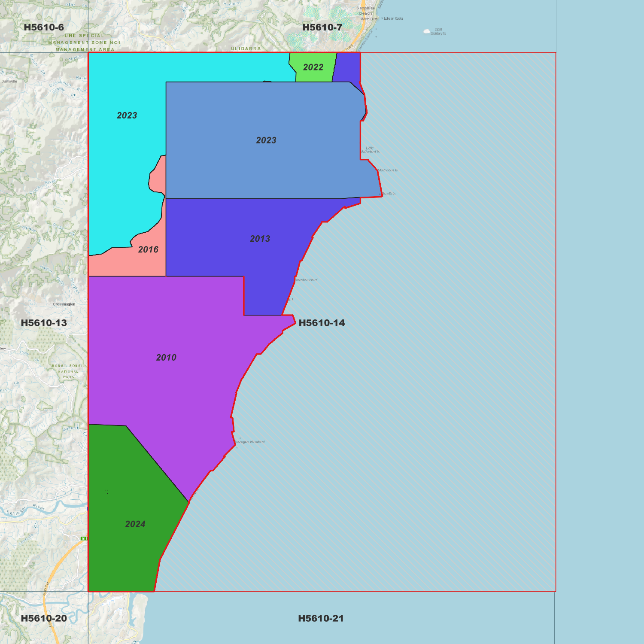Viewport: 644px width, 644px height.
Task: Click Split Solitary Island in the ocean
Action: click(x=437, y=31)
